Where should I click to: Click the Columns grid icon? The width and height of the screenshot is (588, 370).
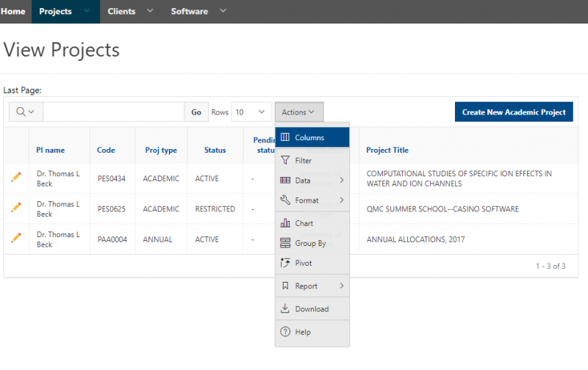[x=285, y=137]
